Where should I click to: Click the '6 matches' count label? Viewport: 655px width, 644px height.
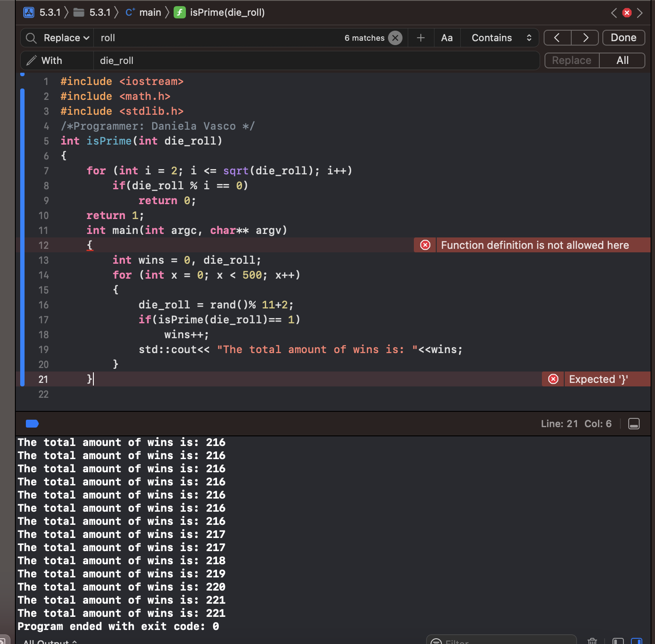364,38
